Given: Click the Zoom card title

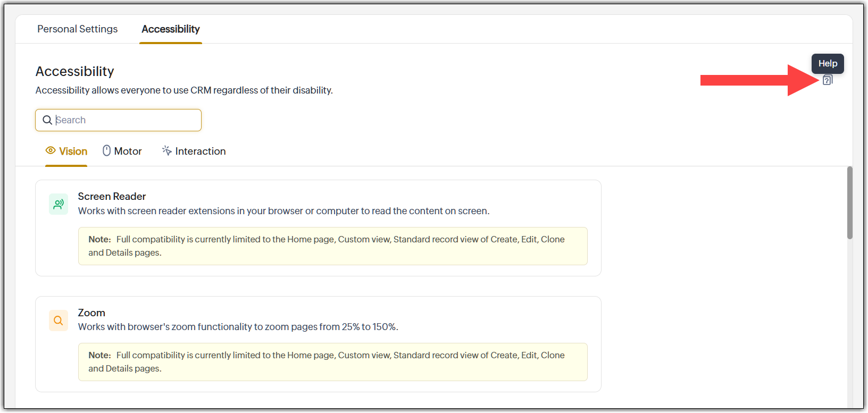Looking at the screenshot, I should (91, 313).
